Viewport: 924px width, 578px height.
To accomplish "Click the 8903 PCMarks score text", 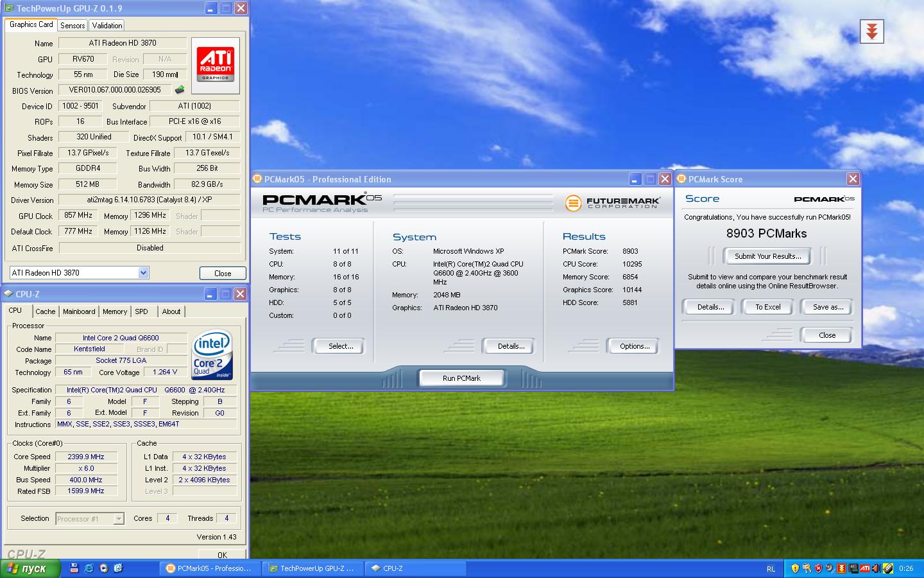I will point(766,234).
